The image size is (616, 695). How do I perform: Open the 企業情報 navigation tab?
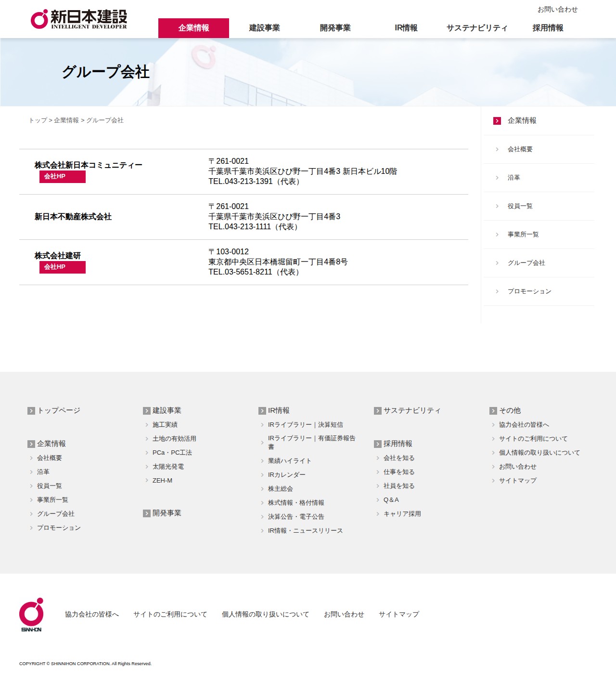coord(193,28)
